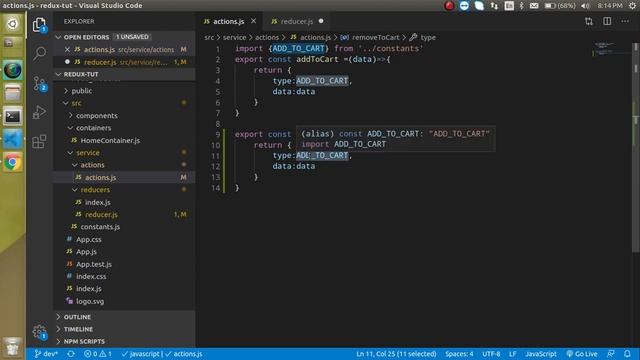
Task: Open the volume control in top bar
Action: pos(586,6)
